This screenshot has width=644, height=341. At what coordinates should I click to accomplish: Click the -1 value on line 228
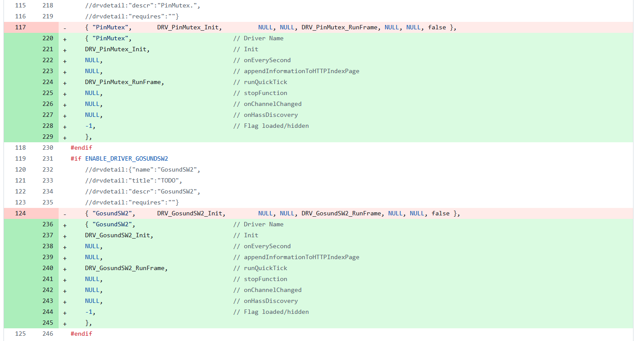click(90, 126)
